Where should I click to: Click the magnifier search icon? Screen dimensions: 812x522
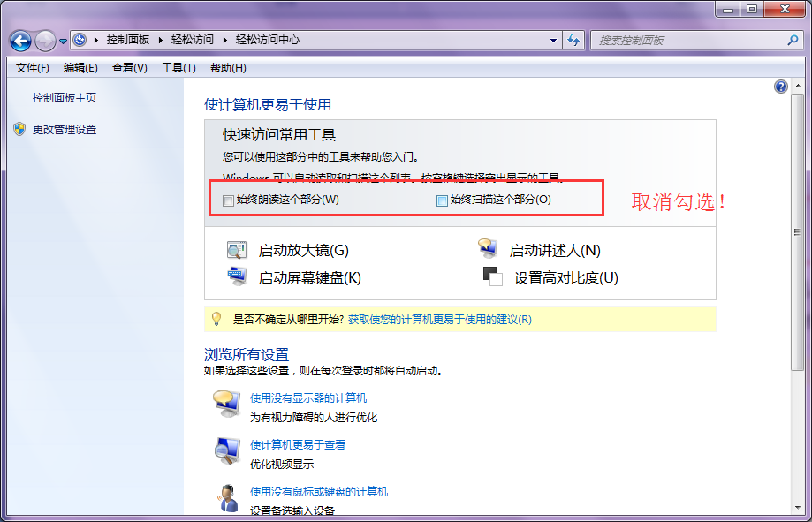793,40
